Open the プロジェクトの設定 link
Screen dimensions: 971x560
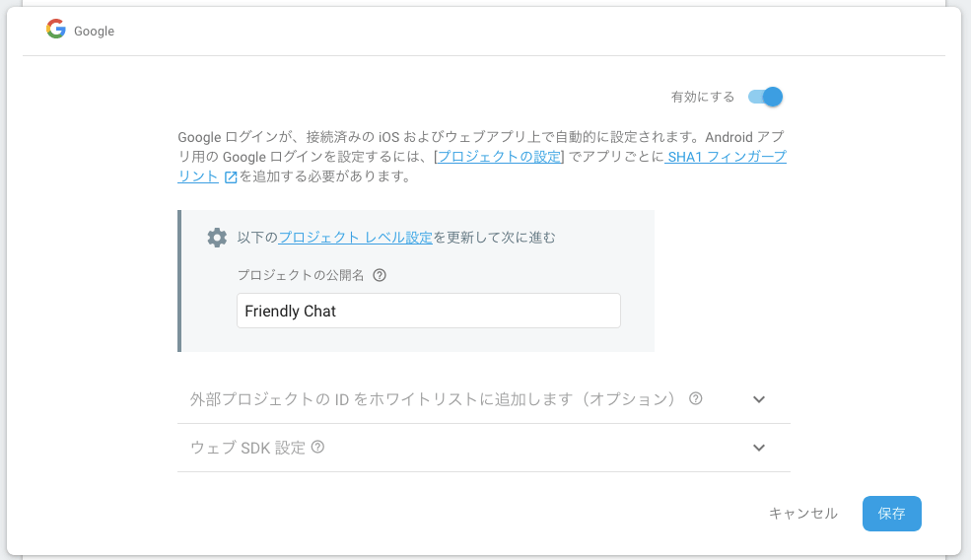pyautogui.click(x=499, y=157)
